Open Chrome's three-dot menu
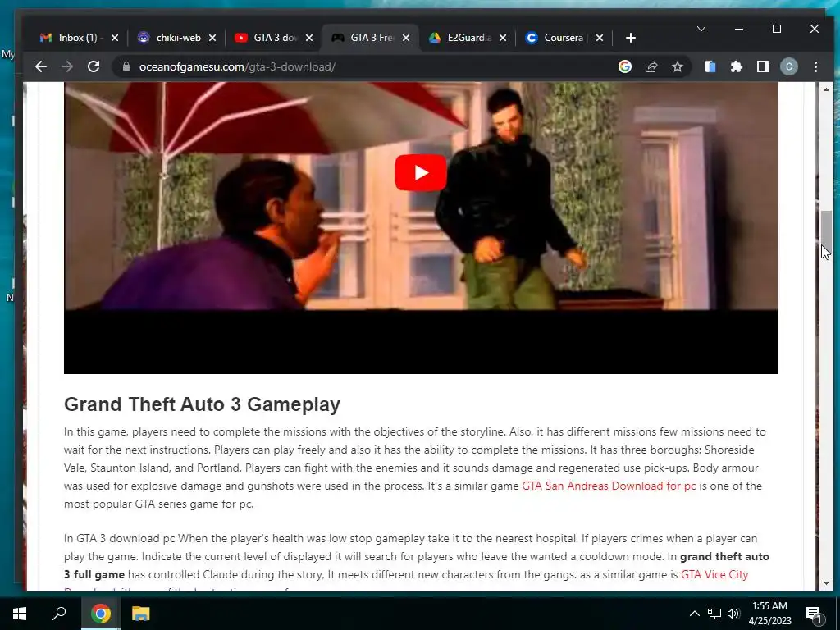Viewport: 840px width, 630px height. [x=815, y=66]
